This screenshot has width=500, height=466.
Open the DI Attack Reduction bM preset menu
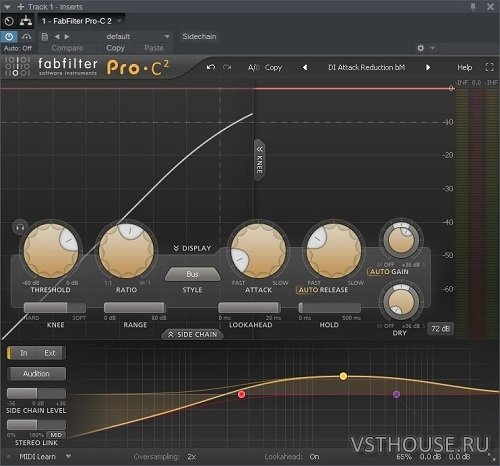(x=366, y=67)
